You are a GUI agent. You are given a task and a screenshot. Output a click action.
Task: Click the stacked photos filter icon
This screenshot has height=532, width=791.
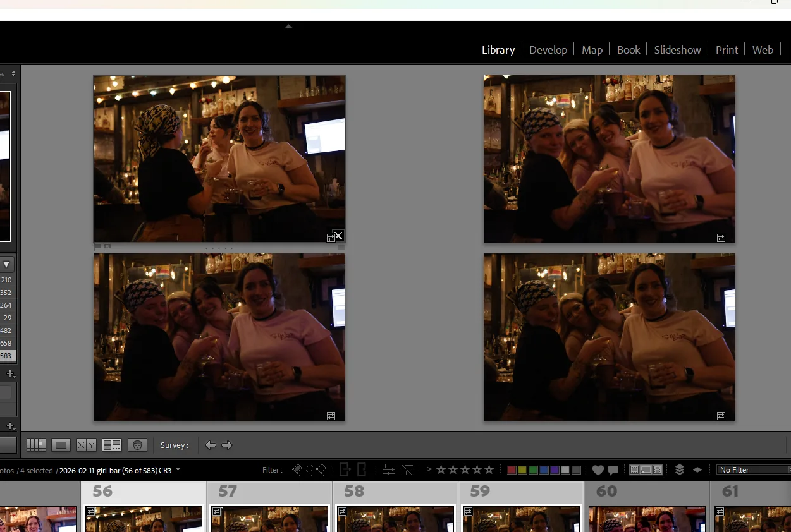(679, 469)
